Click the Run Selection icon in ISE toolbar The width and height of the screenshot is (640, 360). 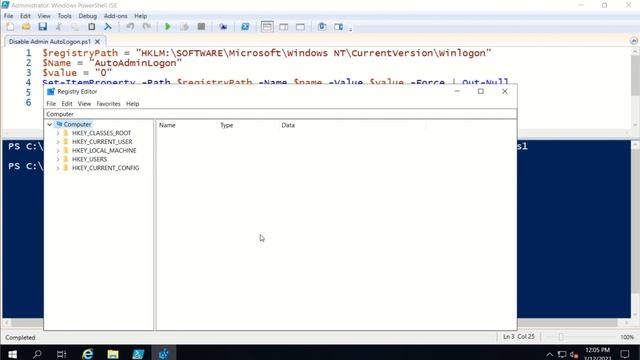click(184, 27)
